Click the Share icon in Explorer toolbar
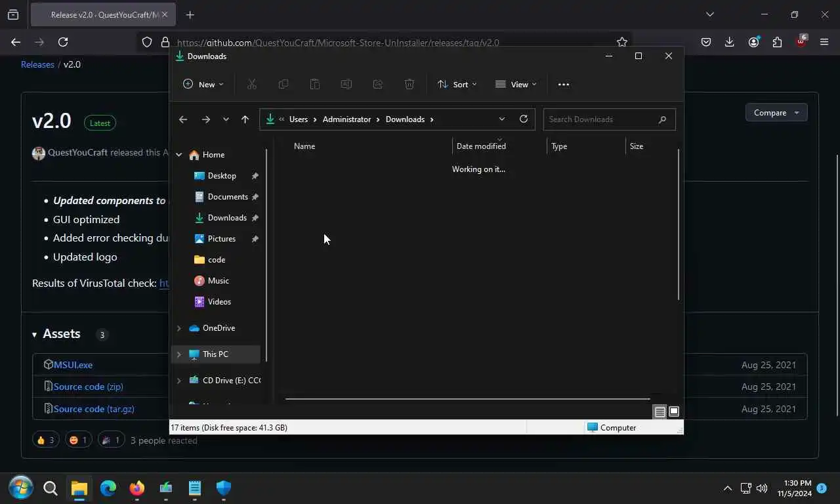The height and width of the screenshot is (504, 840). 378,84
